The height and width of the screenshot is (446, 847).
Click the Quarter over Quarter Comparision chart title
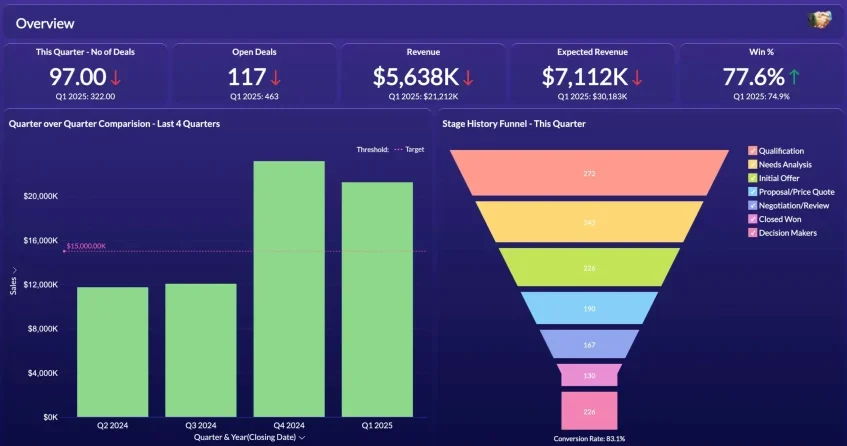(x=115, y=124)
